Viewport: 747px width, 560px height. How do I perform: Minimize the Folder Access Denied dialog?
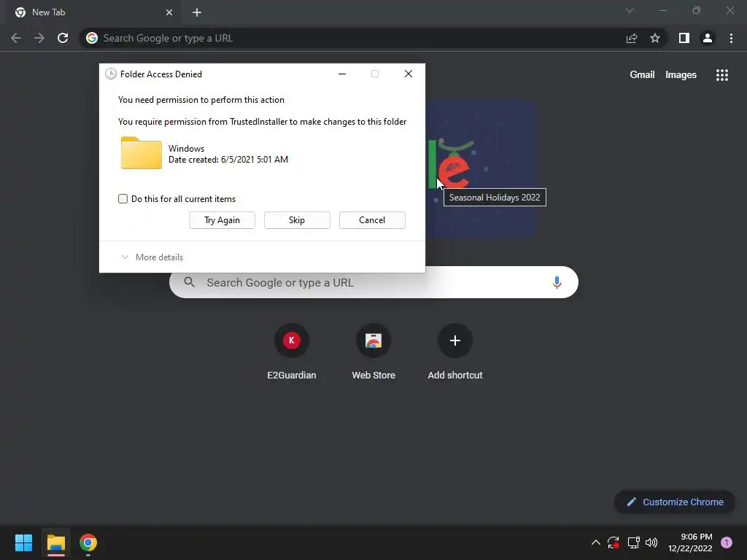click(342, 74)
